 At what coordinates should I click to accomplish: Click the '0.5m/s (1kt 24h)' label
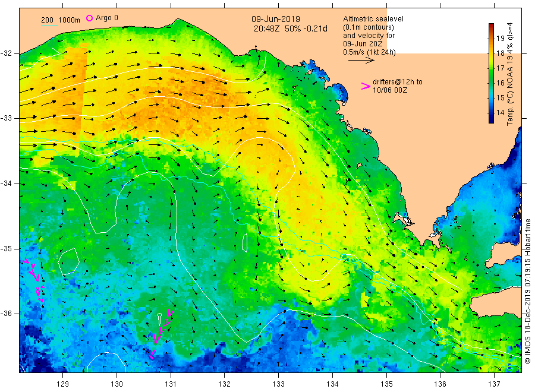tap(369, 52)
